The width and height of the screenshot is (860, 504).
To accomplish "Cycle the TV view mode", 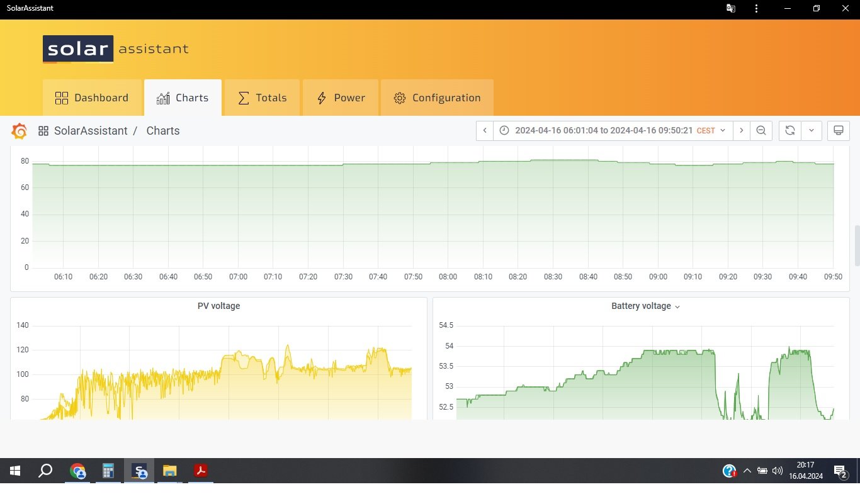I will pyautogui.click(x=839, y=130).
